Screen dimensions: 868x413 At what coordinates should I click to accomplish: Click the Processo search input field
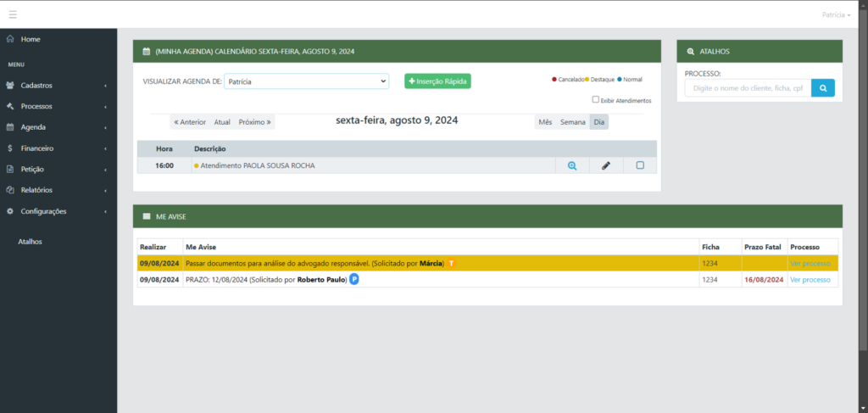[x=748, y=87]
